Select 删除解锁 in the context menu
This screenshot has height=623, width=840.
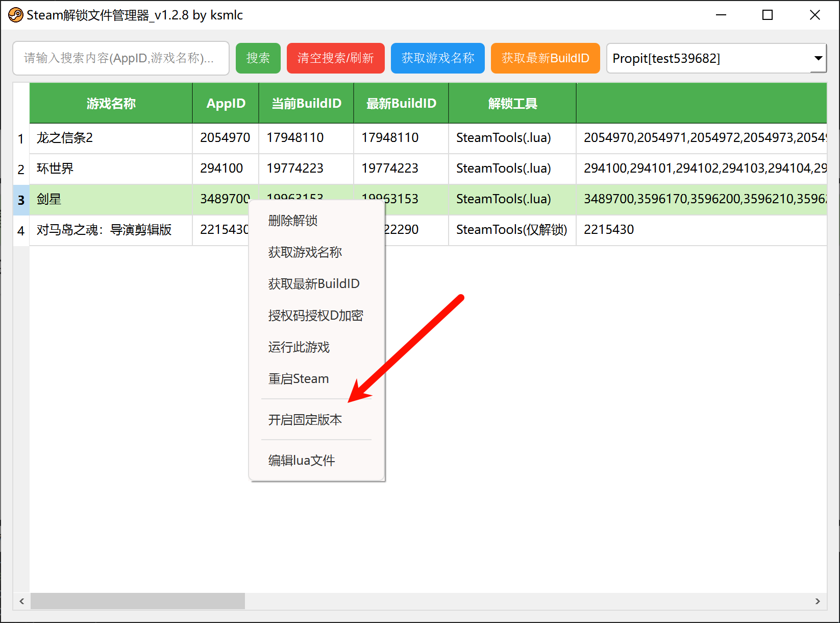pyautogui.click(x=293, y=221)
